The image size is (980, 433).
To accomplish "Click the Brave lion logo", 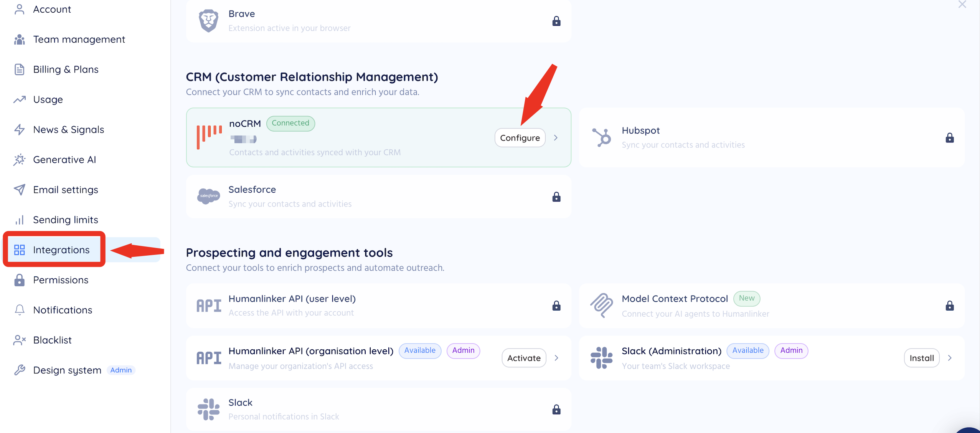I will coord(208,21).
